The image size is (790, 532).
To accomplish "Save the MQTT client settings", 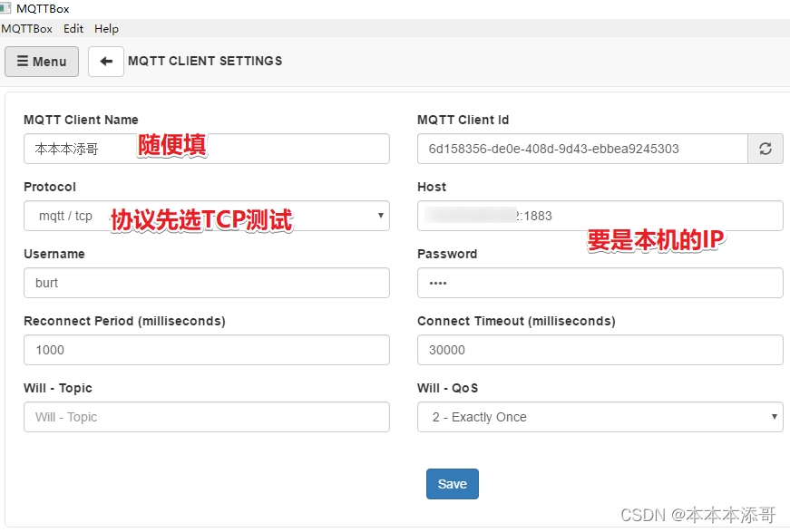I will point(452,483).
